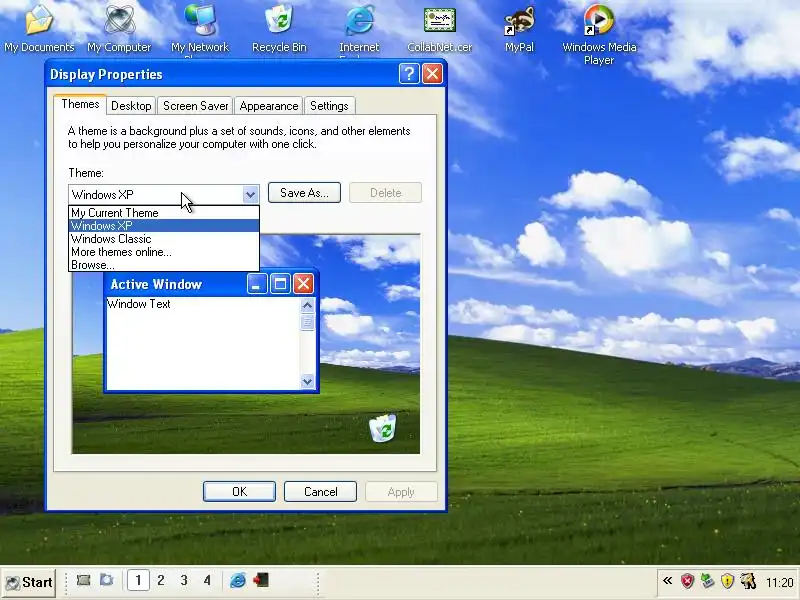Expand hidden tray icons chevron
The image size is (800, 600).
(667, 581)
